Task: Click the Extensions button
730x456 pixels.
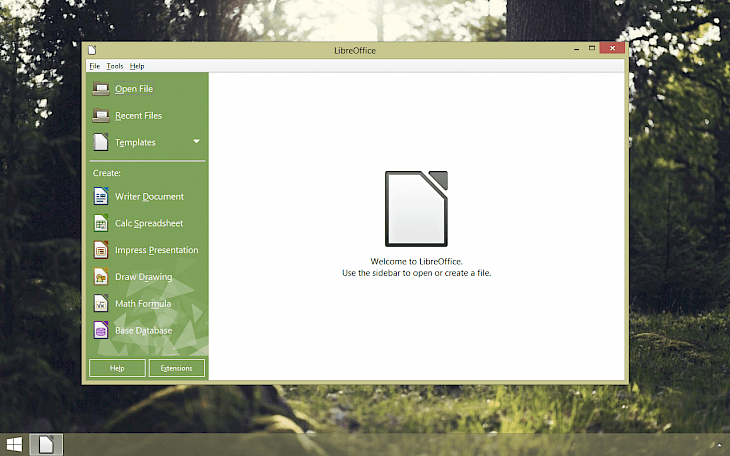Action: point(176,368)
